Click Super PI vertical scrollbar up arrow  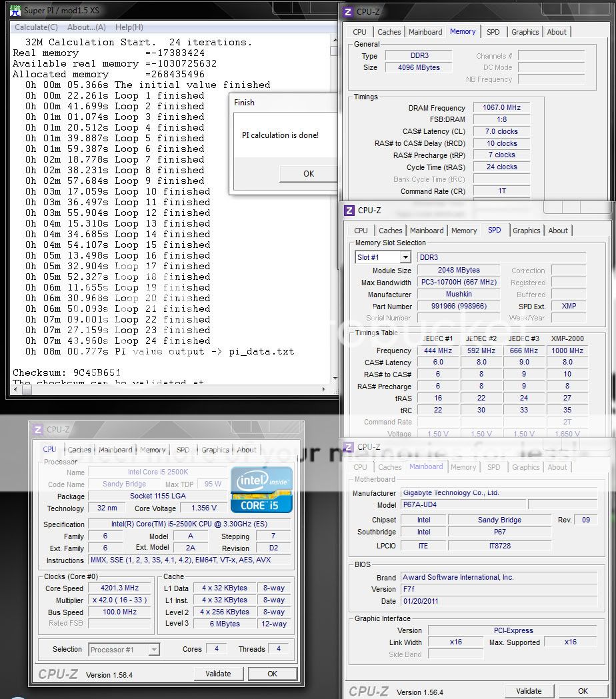pyautogui.click(x=335, y=40)
